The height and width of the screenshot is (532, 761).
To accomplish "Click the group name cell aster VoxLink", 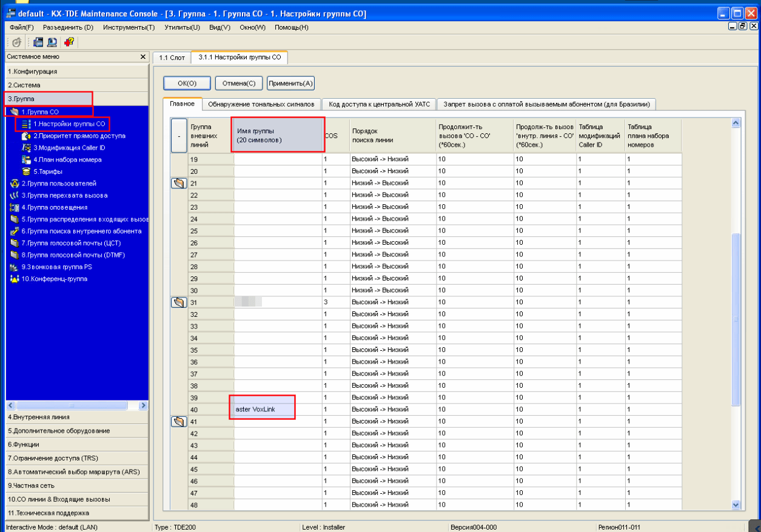I will [278, 410].
